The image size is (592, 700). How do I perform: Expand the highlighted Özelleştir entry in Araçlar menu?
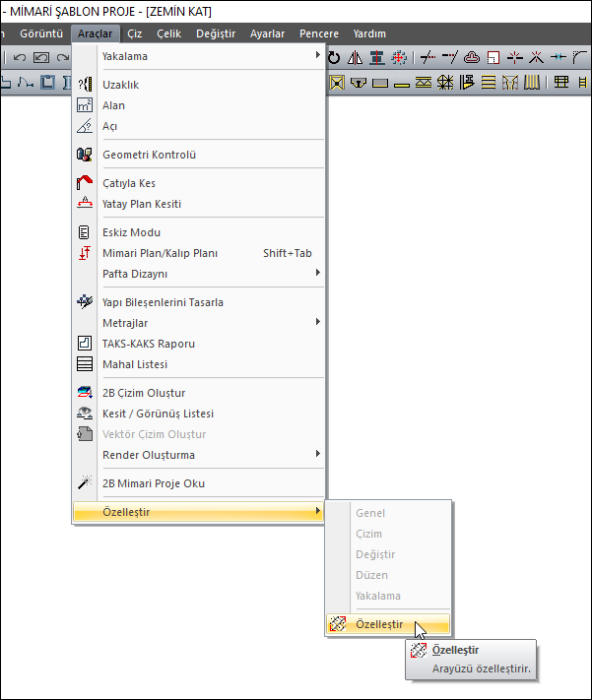click(x=199, y=512)
